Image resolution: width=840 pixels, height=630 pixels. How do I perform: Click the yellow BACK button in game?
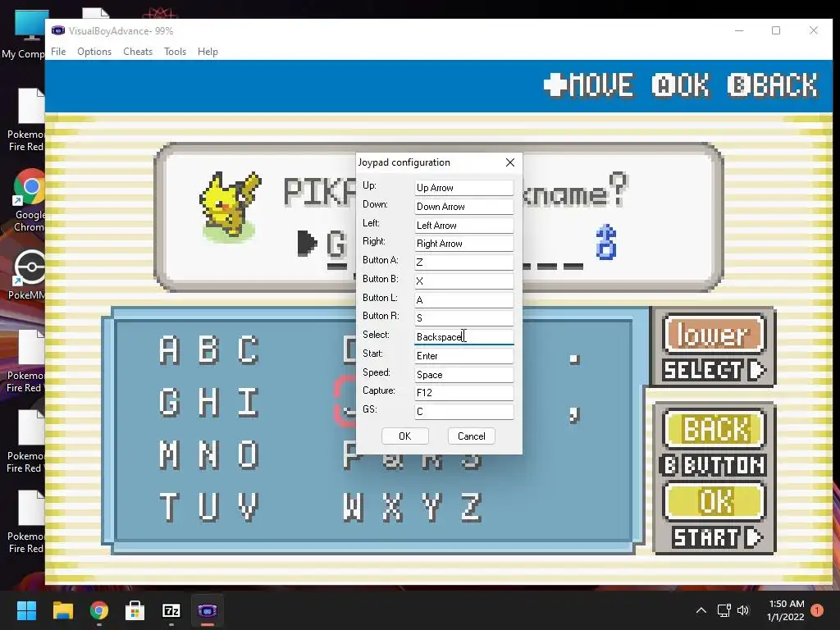click(x=714, y=429)
